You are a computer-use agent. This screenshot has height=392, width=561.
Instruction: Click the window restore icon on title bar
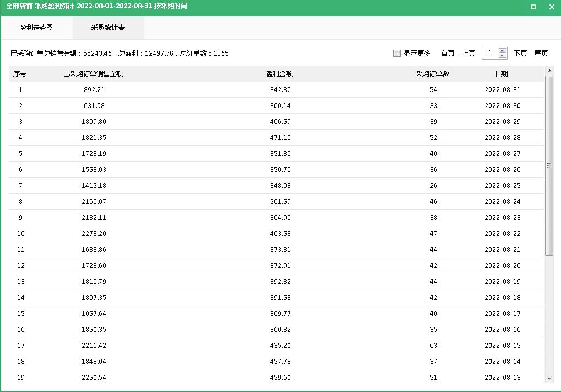[x=532, y=7]
